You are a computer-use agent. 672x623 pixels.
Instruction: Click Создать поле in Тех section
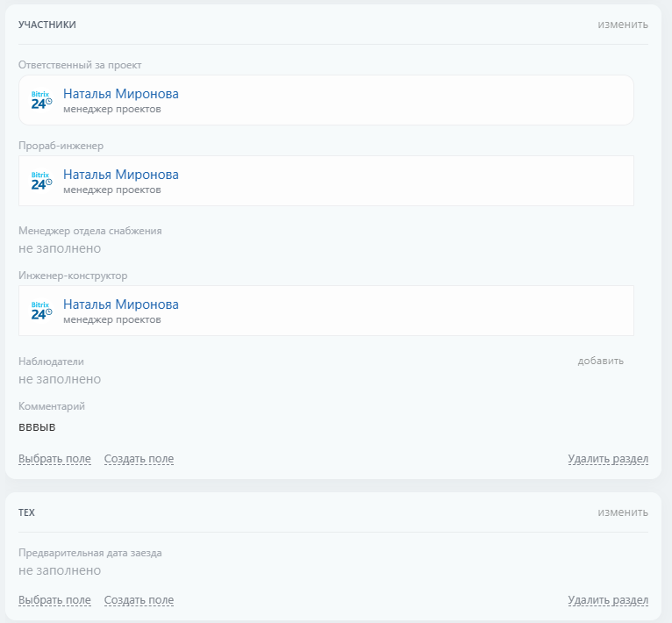pyautogui.click(x=139, y=601)
